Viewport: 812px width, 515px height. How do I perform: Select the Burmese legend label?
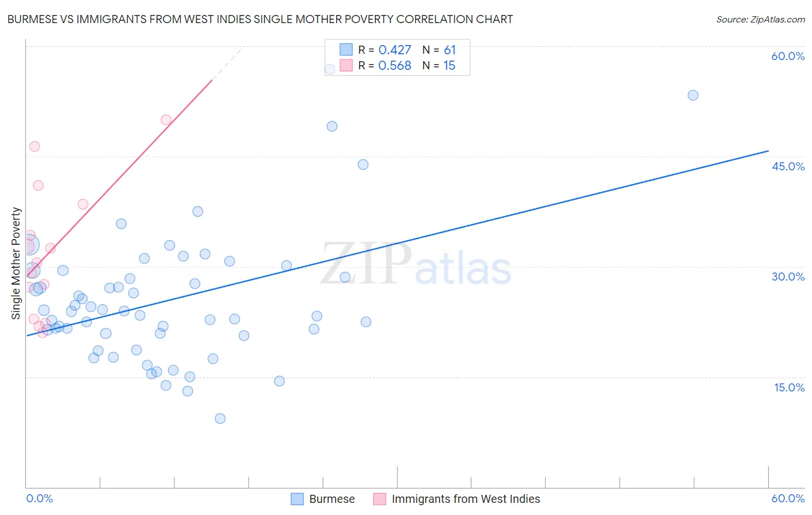click(x=332, y=499)
